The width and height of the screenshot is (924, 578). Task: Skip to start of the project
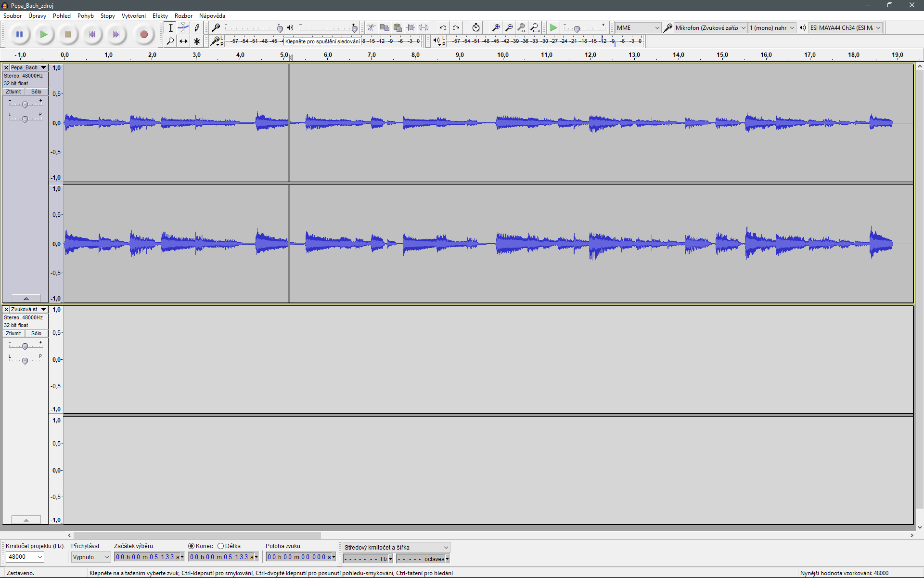(92, 34)
